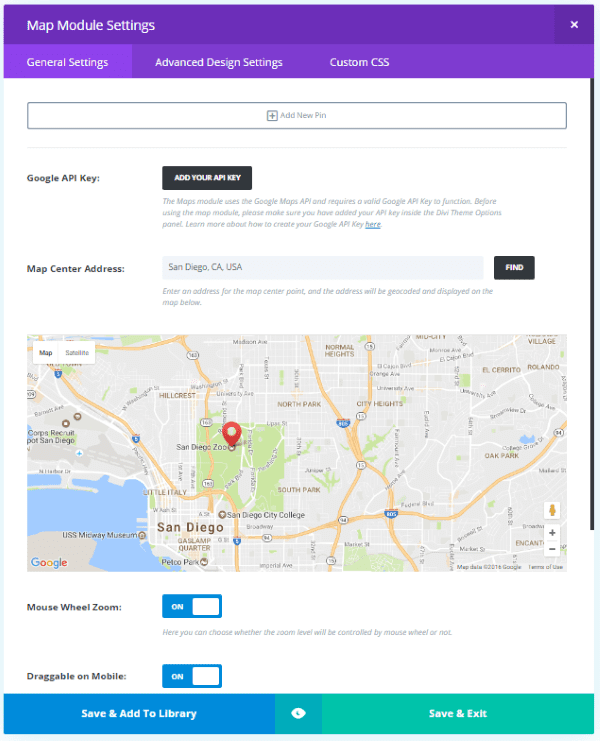
Task: Switch to Advanced Design Settings tab
Action: pyautogui.click(x=219, y=62)
